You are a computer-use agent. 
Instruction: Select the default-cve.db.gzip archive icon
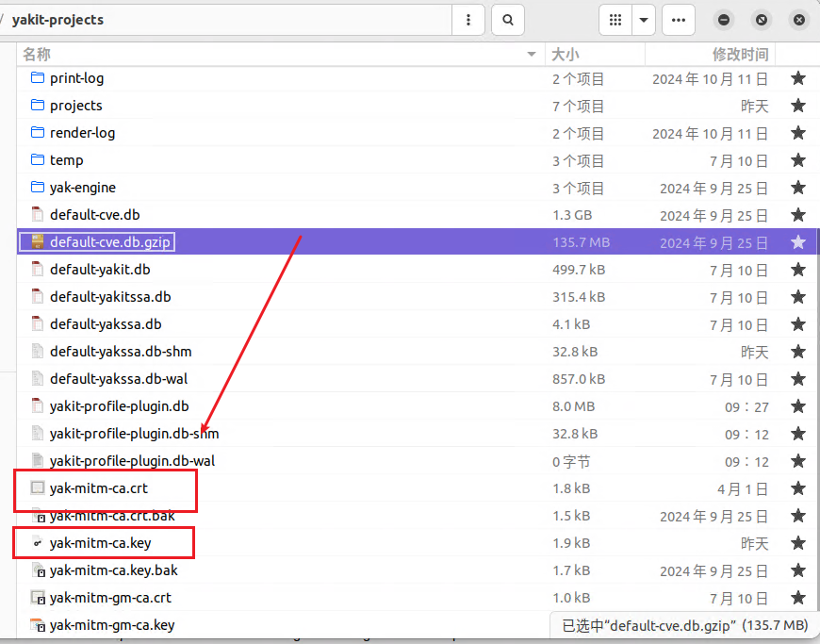click(38, 242)
